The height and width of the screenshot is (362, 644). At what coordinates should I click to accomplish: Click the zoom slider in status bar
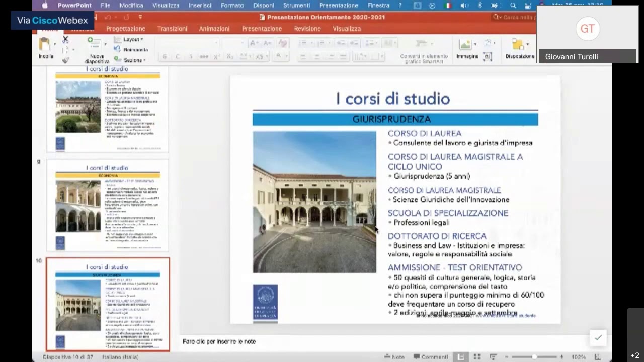pos(534,357)
